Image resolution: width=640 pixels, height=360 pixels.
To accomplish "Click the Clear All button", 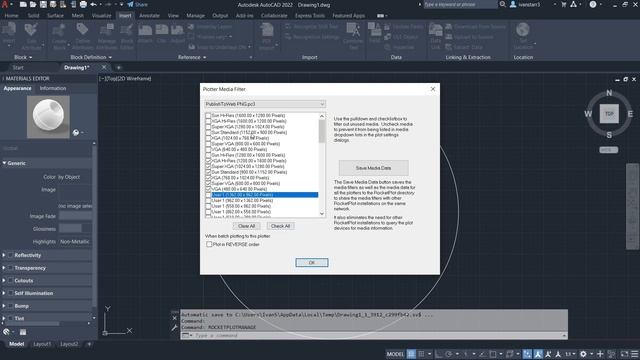I will (x=246, y=226).
